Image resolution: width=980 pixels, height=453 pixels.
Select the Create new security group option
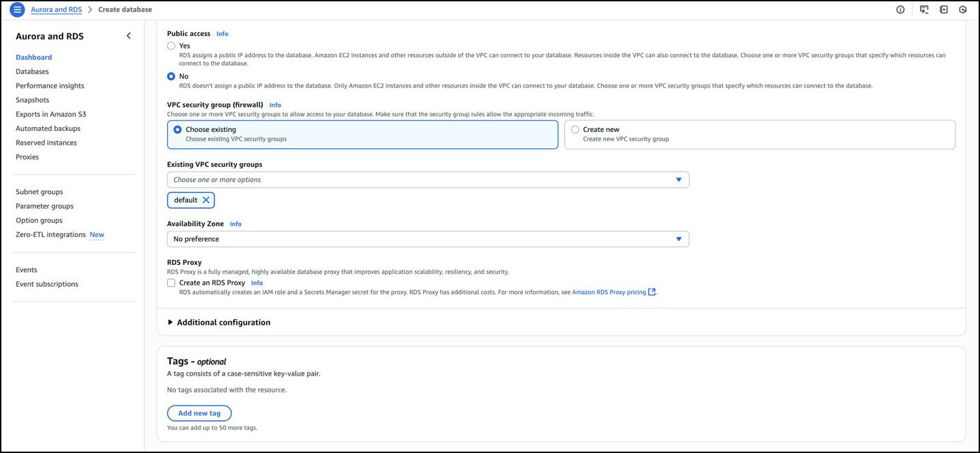(x=575, y=130)
